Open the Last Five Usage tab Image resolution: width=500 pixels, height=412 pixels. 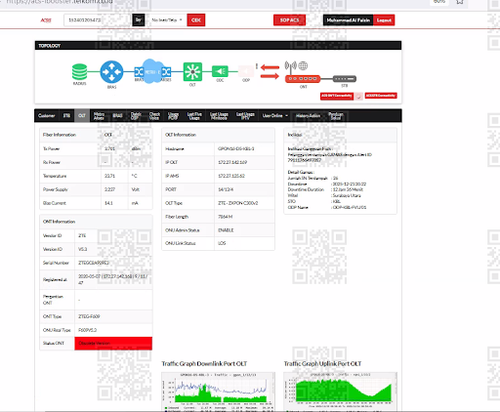click(x=194, y=116)
